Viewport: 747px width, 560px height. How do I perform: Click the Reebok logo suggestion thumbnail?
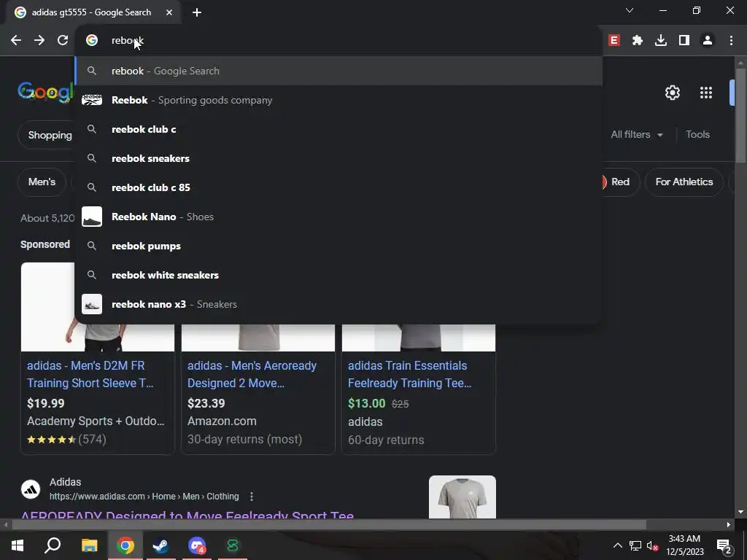point(92,100)
